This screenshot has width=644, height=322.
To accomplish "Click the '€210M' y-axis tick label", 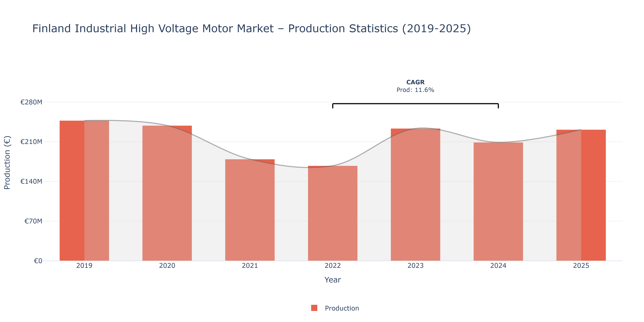I will click(31, 142).
